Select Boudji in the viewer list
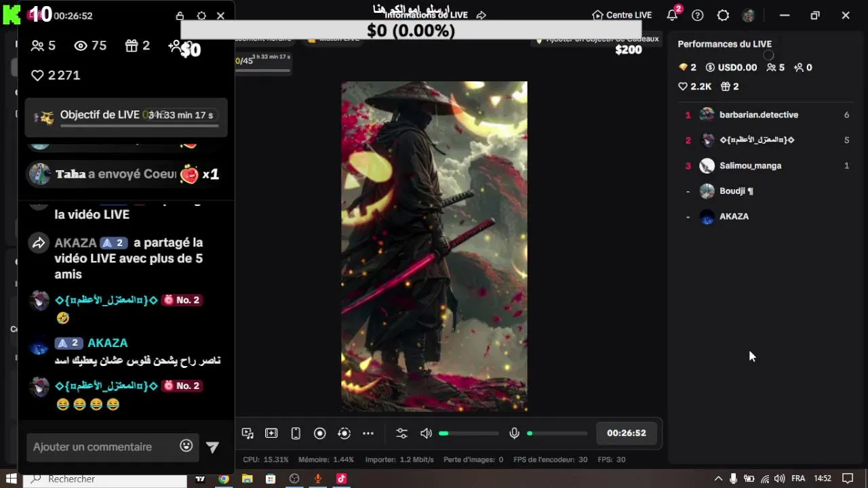The height and width of the screenshot is (488, 868). click(x=767, y=191)
